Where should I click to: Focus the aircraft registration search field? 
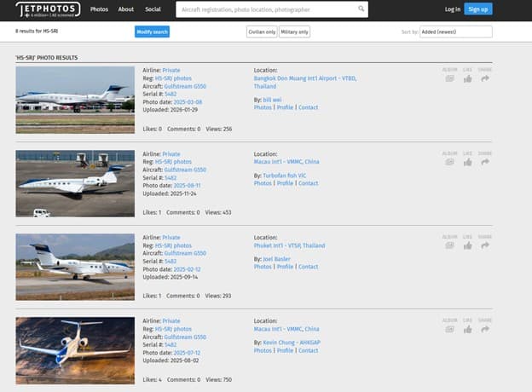(x=264, y=9)
